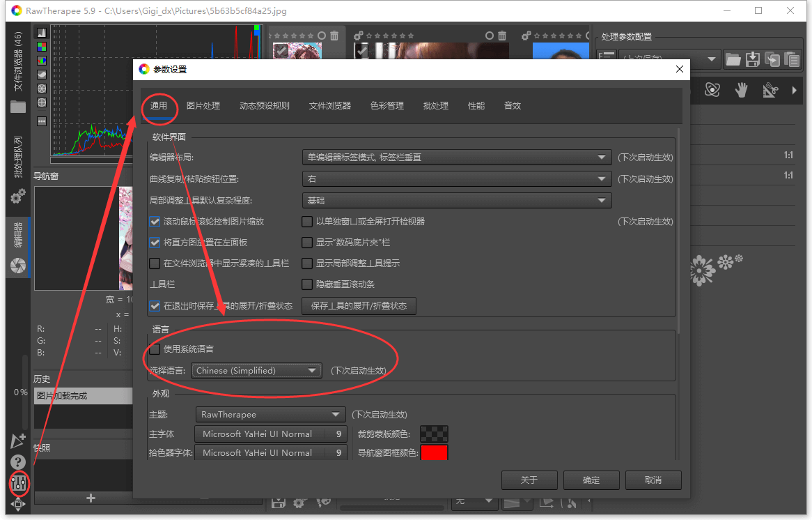The image size is (812, 520).
Task: Select the histogram display mode icon
Action: pos(41,33)
